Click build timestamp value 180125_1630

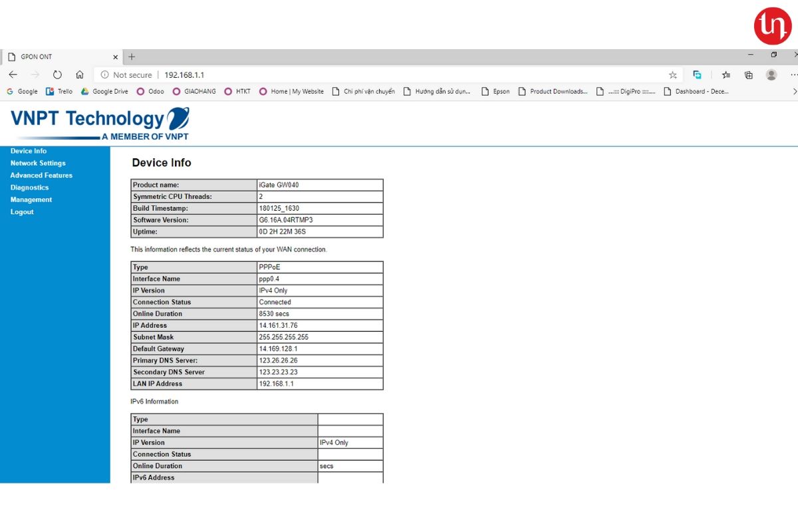279,208
